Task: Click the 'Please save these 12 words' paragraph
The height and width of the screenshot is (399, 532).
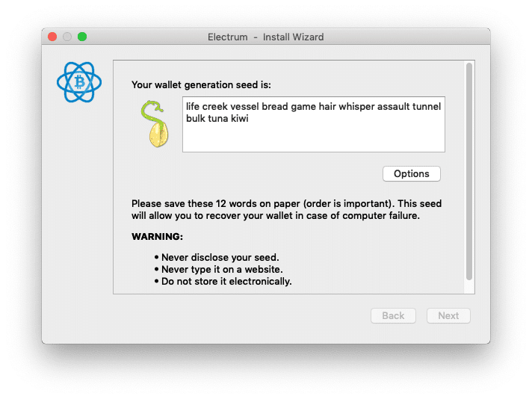Action: pos(287,210)
